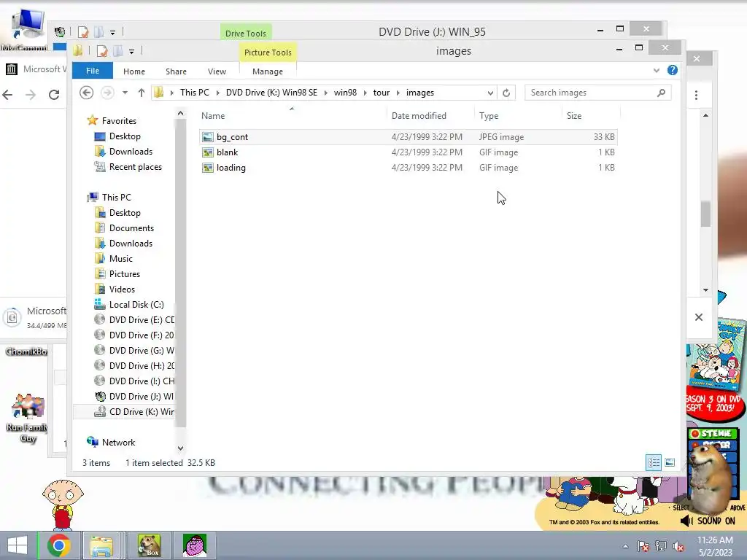The image size is (747, 560).
Task: Open Customize Quick Access Toolbar dropdown
Action: 131,52
